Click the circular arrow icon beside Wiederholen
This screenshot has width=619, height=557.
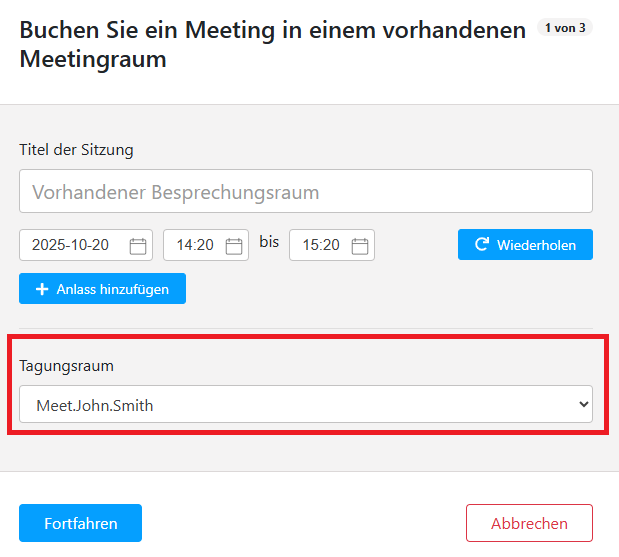click(481, 245)
